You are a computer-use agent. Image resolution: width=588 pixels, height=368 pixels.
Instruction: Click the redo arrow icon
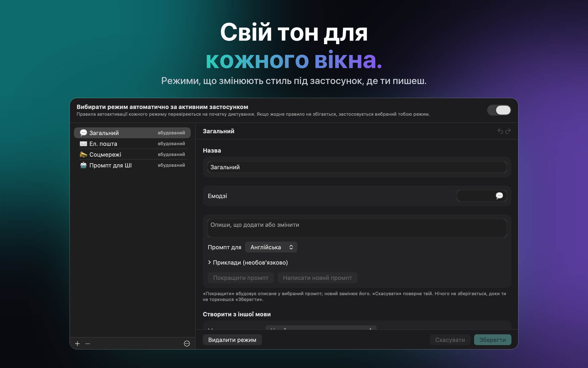click(x=508, y=131)
